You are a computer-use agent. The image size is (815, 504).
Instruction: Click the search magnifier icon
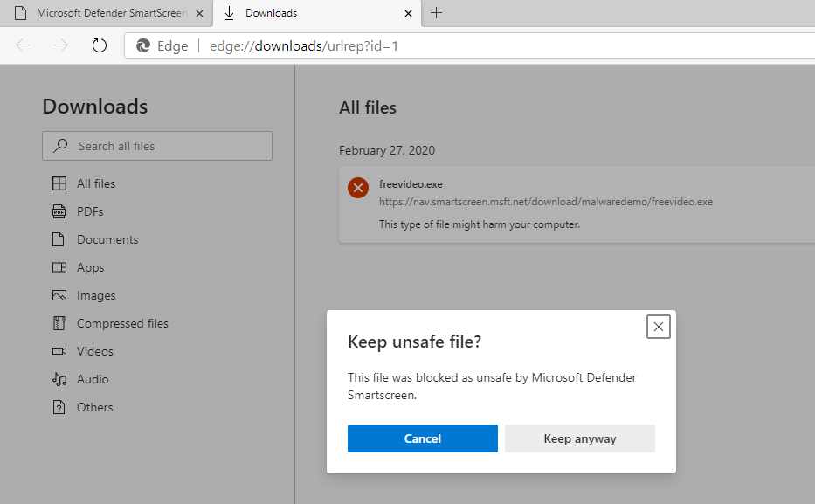point(60,146)
